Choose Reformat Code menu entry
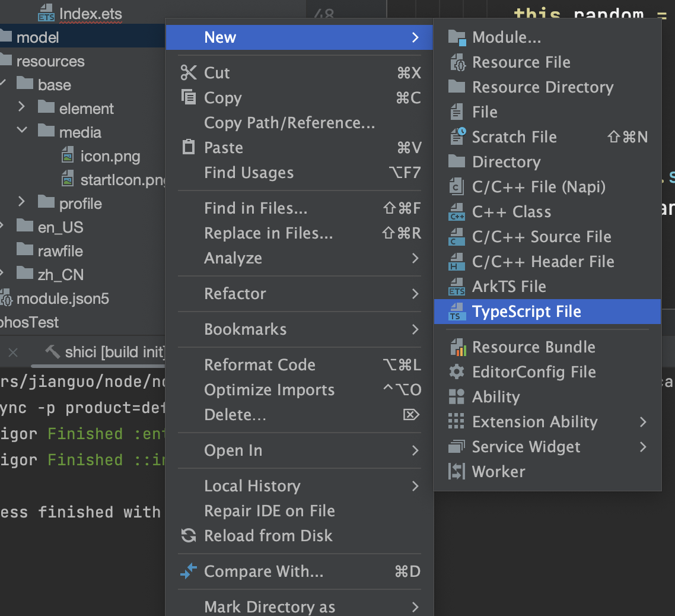 pos(299,366)
